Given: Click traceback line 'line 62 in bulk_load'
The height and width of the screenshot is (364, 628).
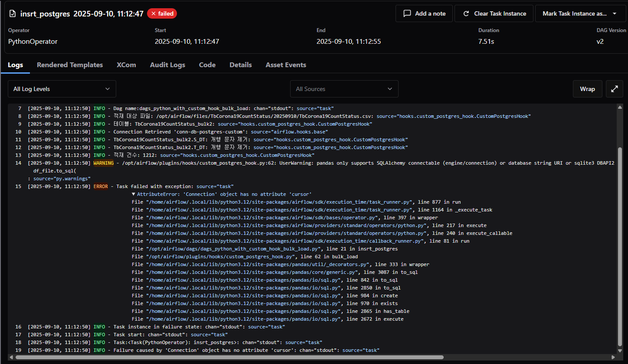Looking at the screenshot, I should pos(245,257).
